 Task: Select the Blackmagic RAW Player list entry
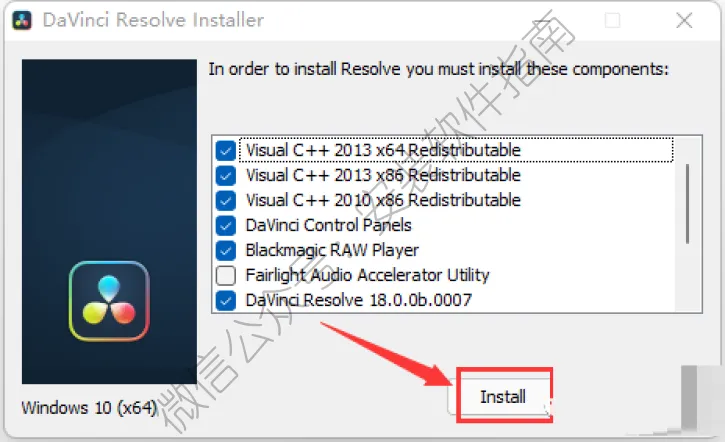pos(332,250)
